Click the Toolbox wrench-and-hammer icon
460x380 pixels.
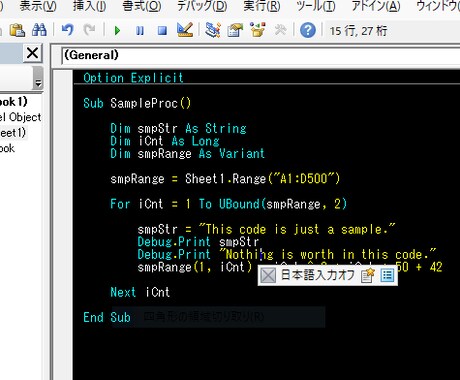pyautogui.click(x=280, y=30)
